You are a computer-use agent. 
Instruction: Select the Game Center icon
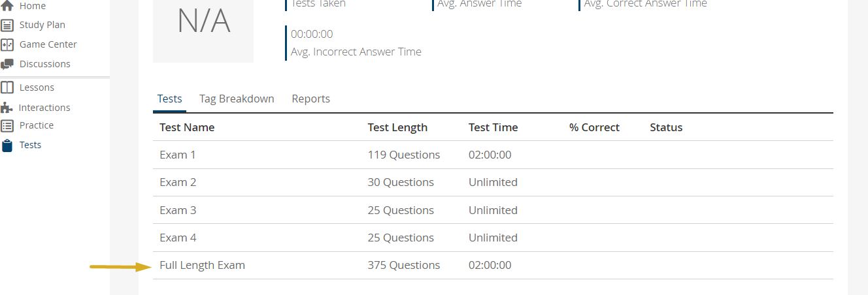click(x=7, y=45)
